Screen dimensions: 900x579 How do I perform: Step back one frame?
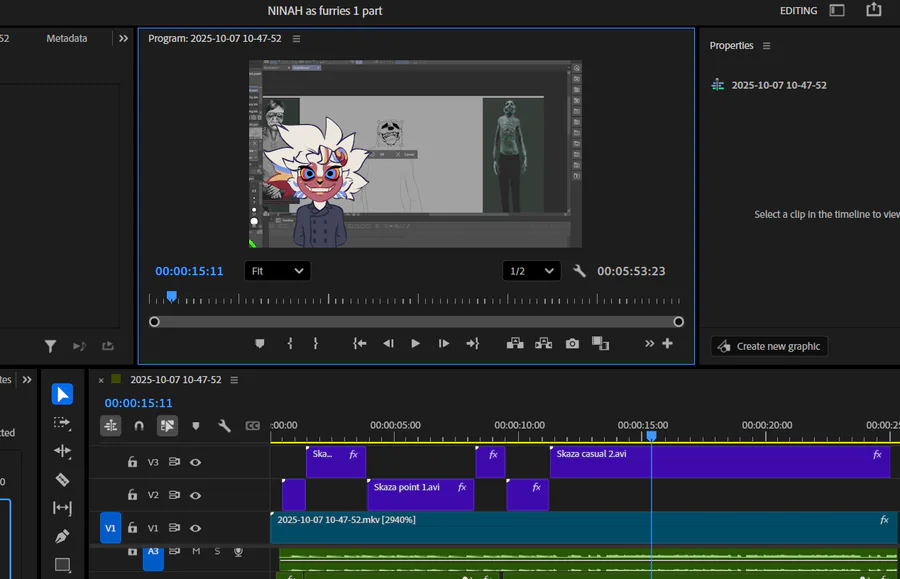point(389,344)
